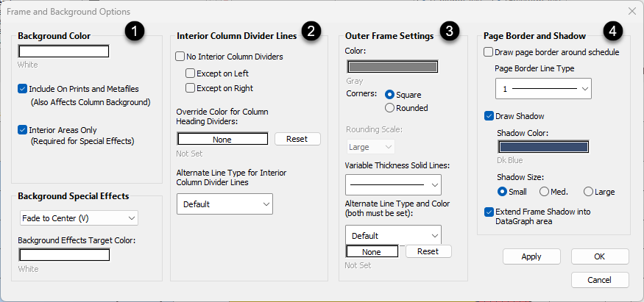Expand Alternate Line Type for Interior dividers dropdown
The height and width of the screenshot is (302, 644).
tap(224, 204)
